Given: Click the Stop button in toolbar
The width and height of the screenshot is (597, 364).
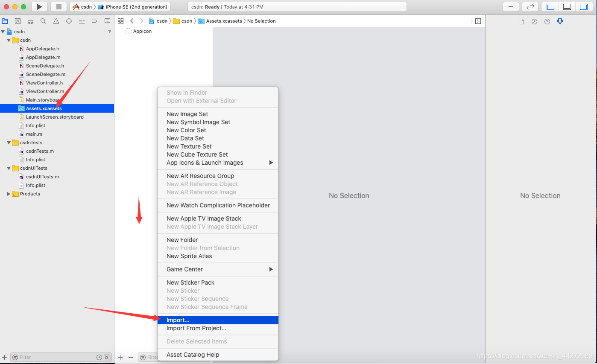Looking at the screenshot, I should [x=59, y=7].
